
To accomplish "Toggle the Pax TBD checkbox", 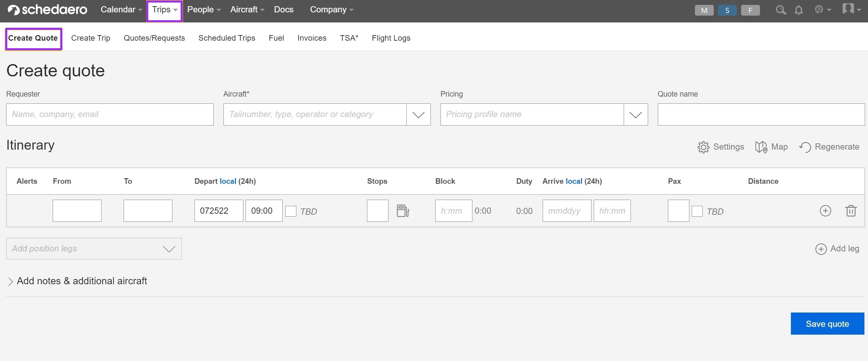I will point(697,211).
